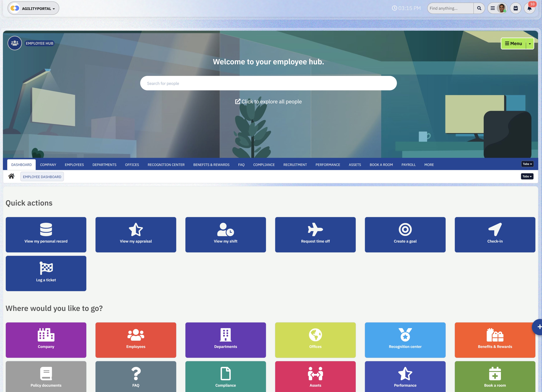Open the Tabs dropdown on navigation bar

point(527,164)
